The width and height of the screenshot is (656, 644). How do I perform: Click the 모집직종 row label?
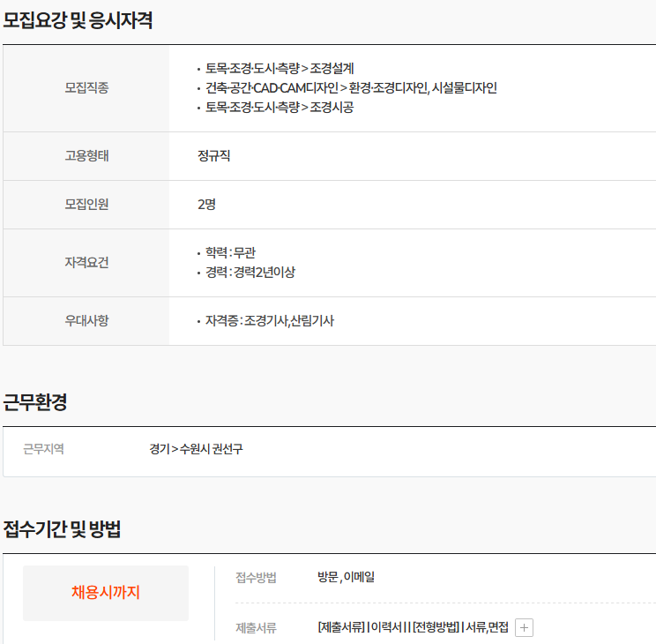pyautogui.click(x=86, y=88)
